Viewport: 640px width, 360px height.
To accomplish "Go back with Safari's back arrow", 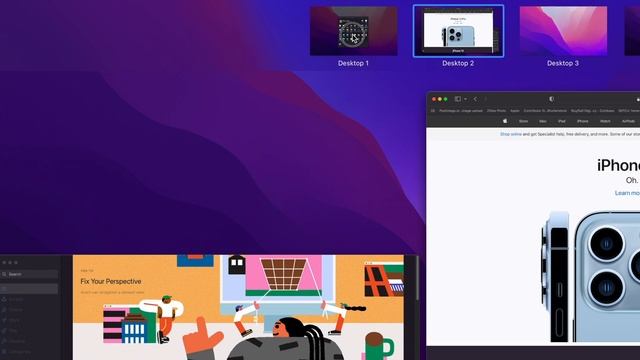I will tap(475, 99).
